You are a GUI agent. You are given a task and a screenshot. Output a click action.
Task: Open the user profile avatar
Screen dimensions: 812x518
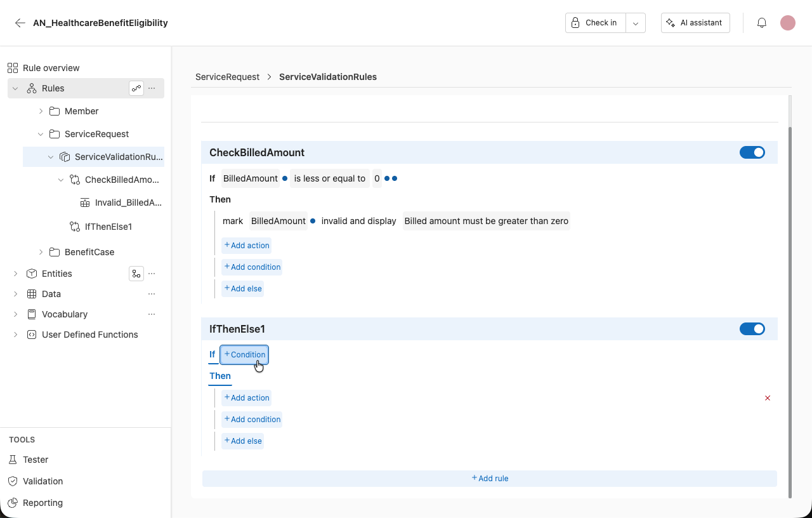click(x=788, y=23)
